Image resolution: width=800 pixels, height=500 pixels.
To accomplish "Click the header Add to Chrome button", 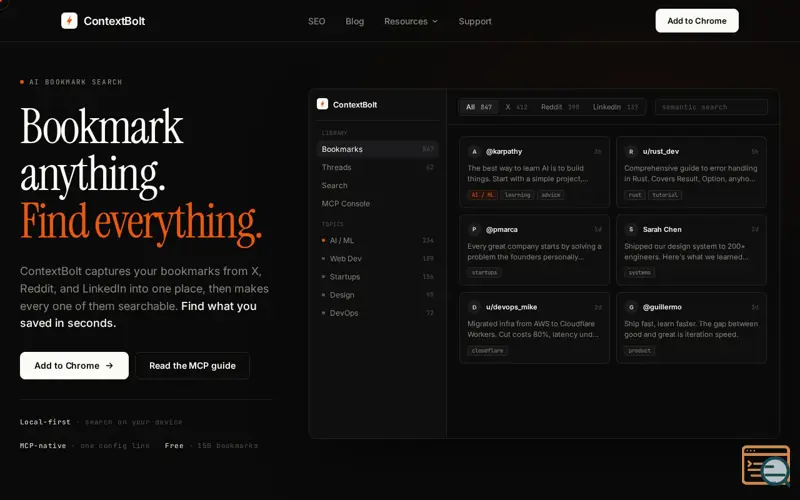I will tap(697, 21).
